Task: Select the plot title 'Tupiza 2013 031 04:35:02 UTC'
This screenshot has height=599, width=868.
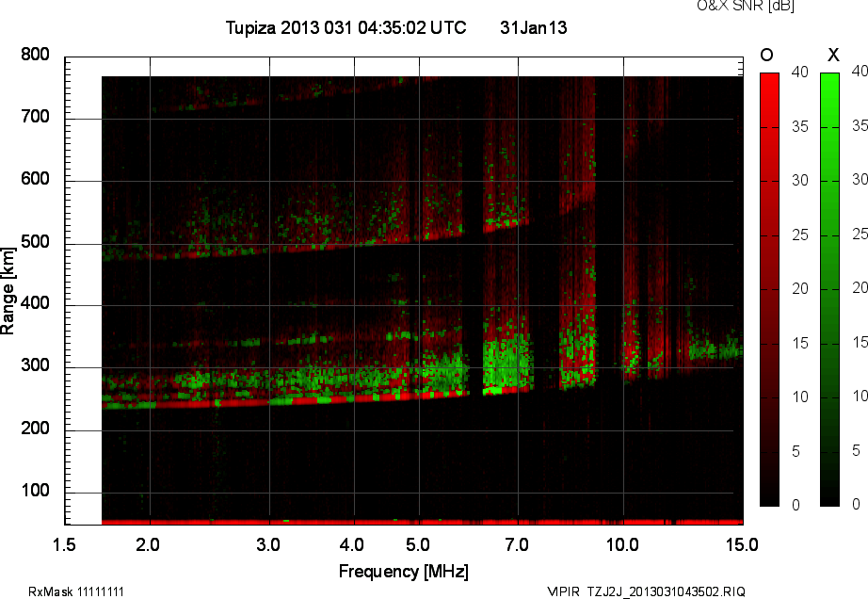Action: point(346,28)
